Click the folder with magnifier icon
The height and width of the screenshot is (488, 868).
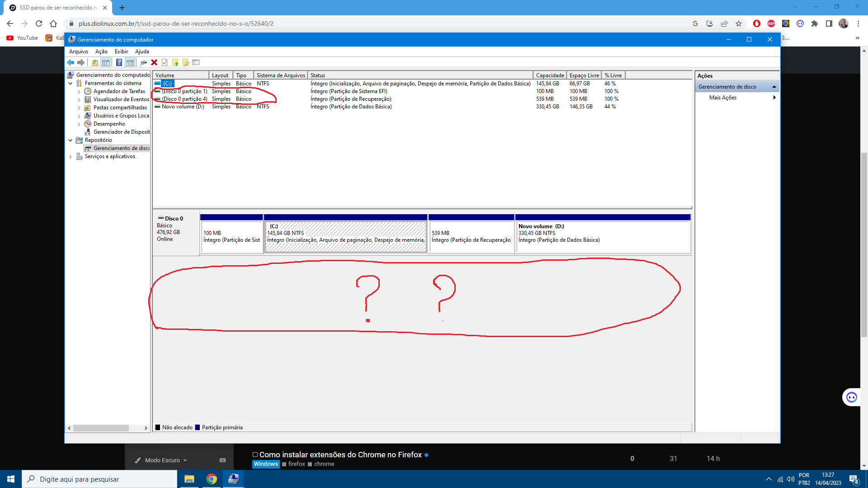(185, 62)
